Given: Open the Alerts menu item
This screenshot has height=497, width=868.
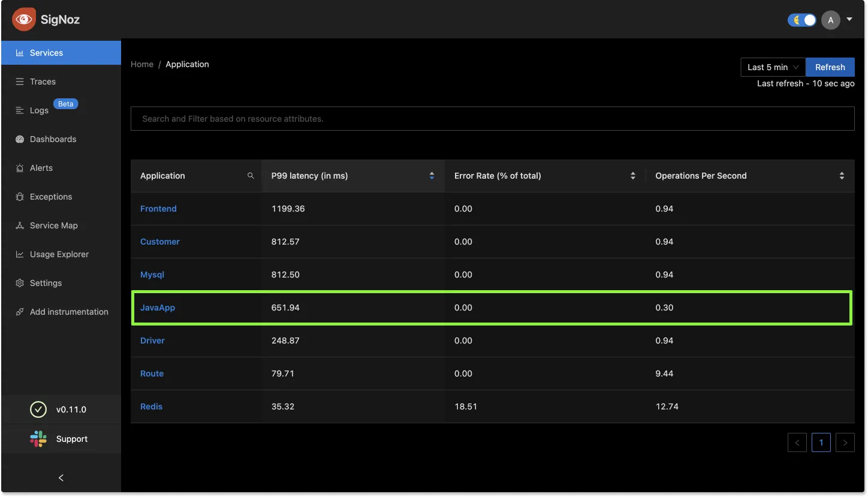Looking at the screenshot, I should tap(61, 168).
